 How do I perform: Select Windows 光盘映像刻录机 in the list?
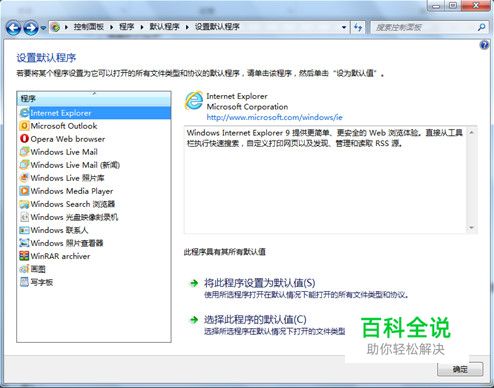pyautogui.click(x=74, y=217)
